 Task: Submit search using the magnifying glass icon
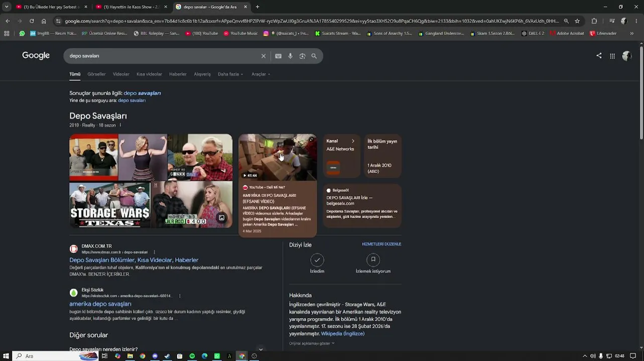pyautogui.click(x=314, y=56)
